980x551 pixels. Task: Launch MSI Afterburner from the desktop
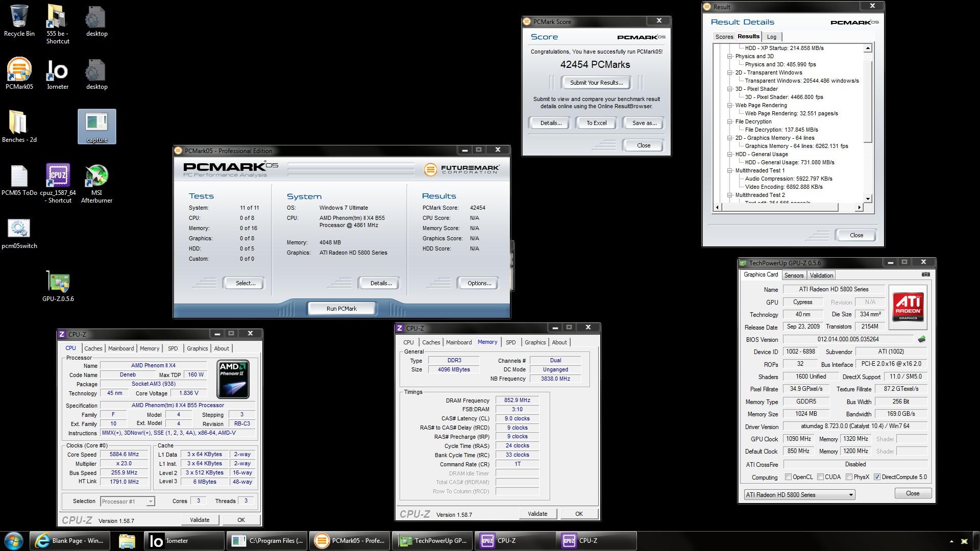pyautogui.click(x=96, y=183)
